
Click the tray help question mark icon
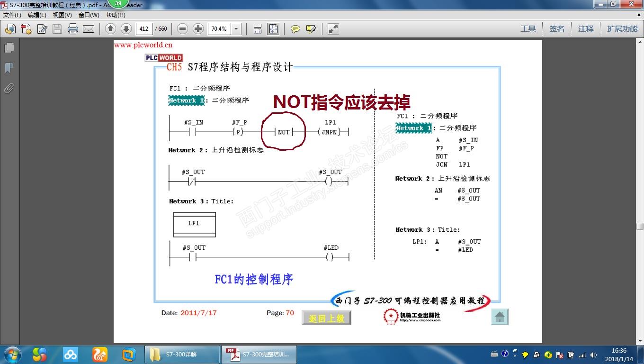(505, 354)
